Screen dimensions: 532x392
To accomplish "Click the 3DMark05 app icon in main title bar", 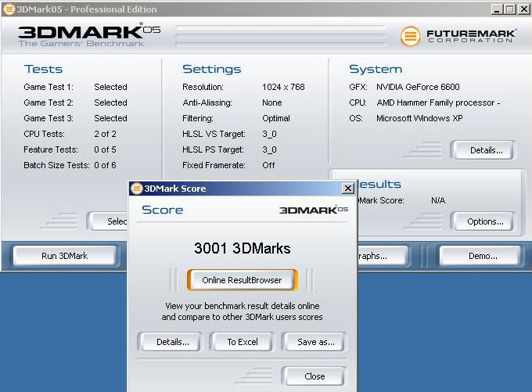I will (x=7, y=9).
